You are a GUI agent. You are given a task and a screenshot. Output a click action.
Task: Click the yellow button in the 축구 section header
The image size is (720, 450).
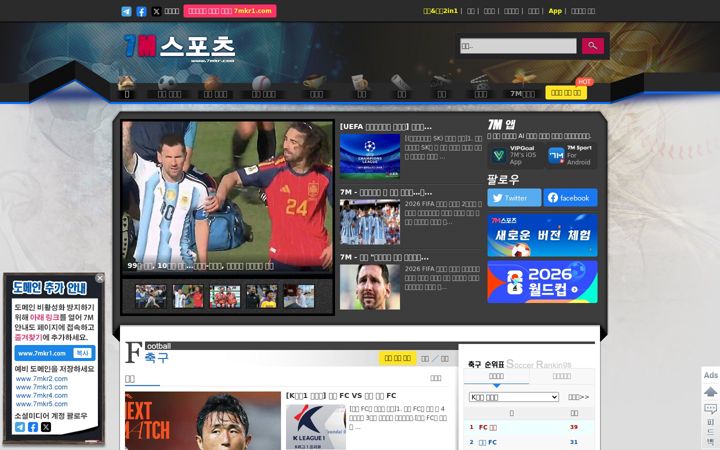click(398, 358)
